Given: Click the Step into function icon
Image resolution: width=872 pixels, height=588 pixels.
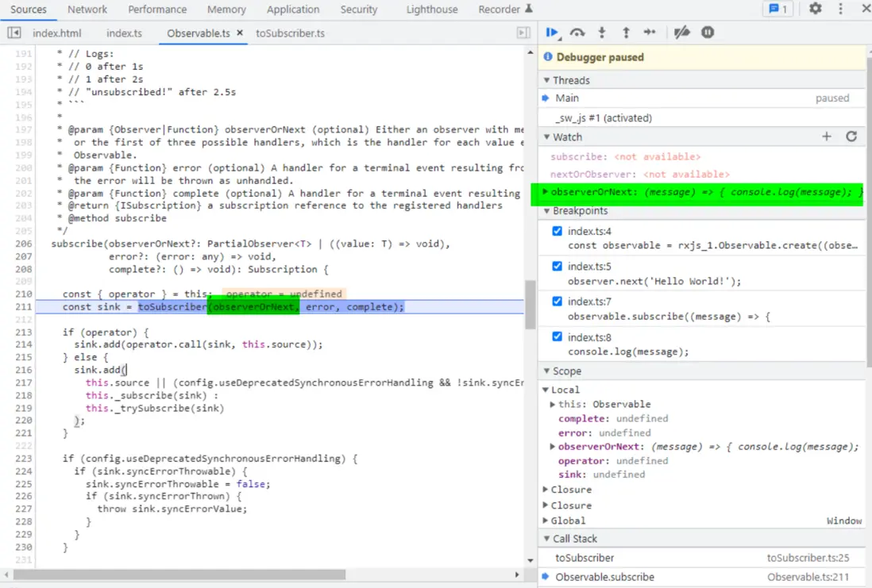Looking at the screenshot, I should click(602, 33).
